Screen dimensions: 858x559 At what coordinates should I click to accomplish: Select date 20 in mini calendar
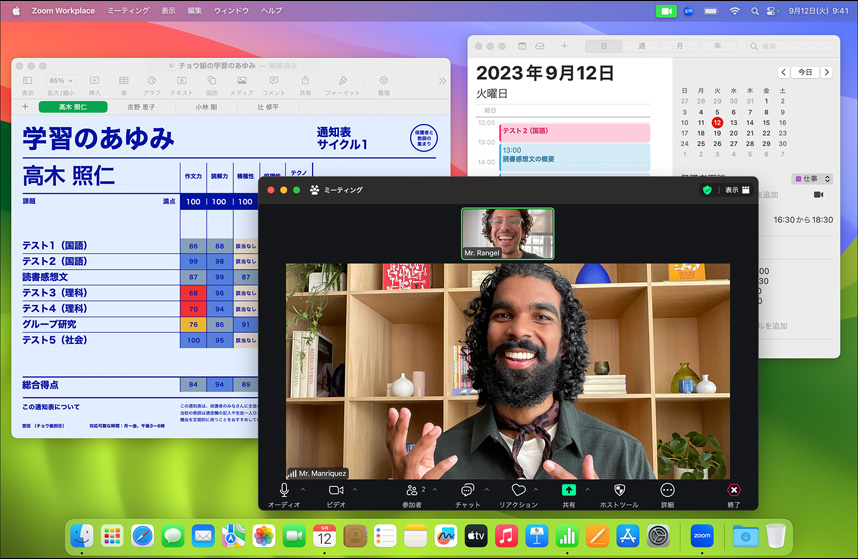click(734, 133)
